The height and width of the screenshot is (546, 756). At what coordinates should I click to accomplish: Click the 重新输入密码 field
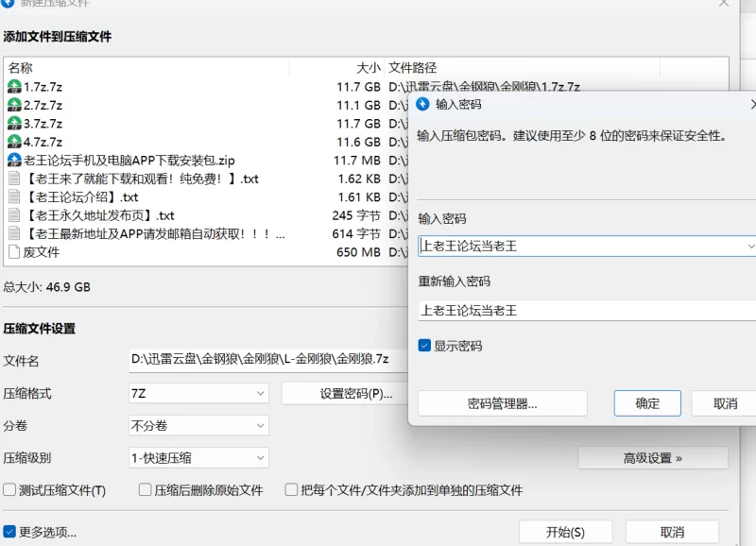point(587,311)
